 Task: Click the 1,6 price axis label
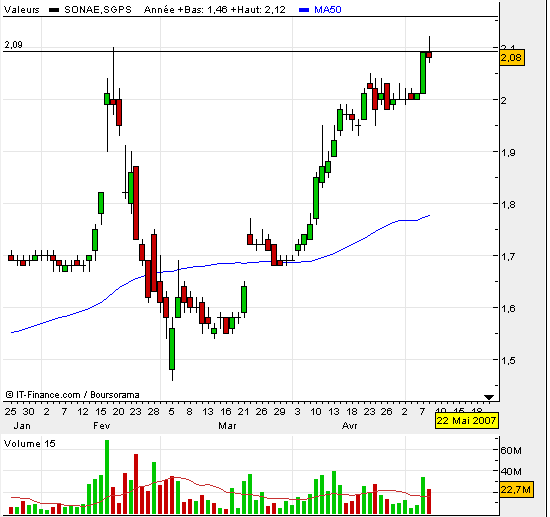click(508, 308)
